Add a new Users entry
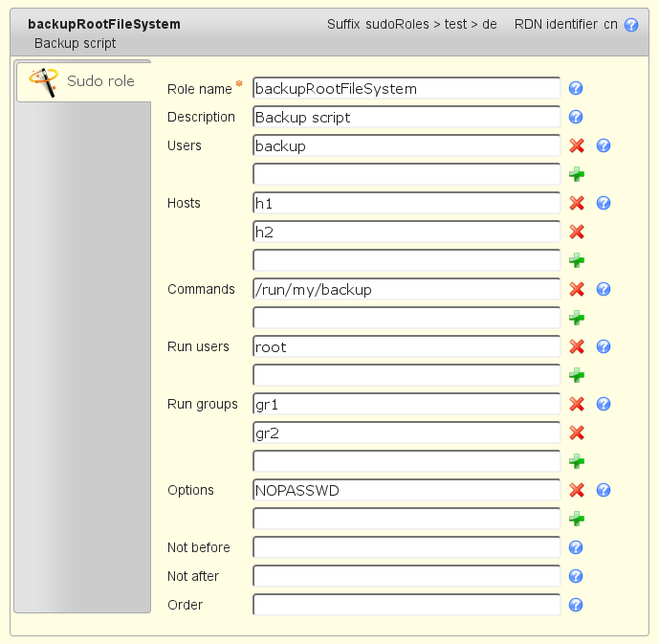Image resolution: width=659 pixels, height=644 pixels. (x=577, y=174)
